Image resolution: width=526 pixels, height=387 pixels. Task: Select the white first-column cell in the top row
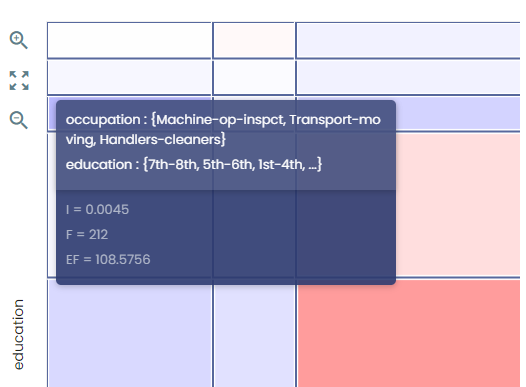129,40
